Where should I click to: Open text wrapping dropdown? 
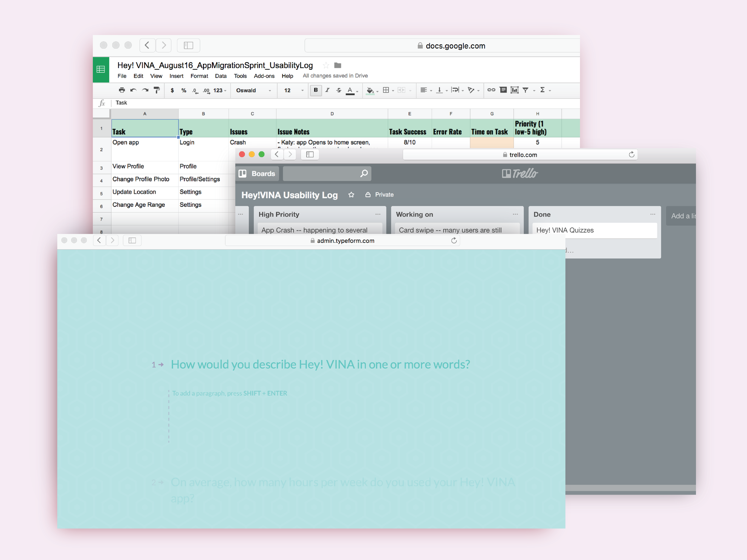[457, 90]
